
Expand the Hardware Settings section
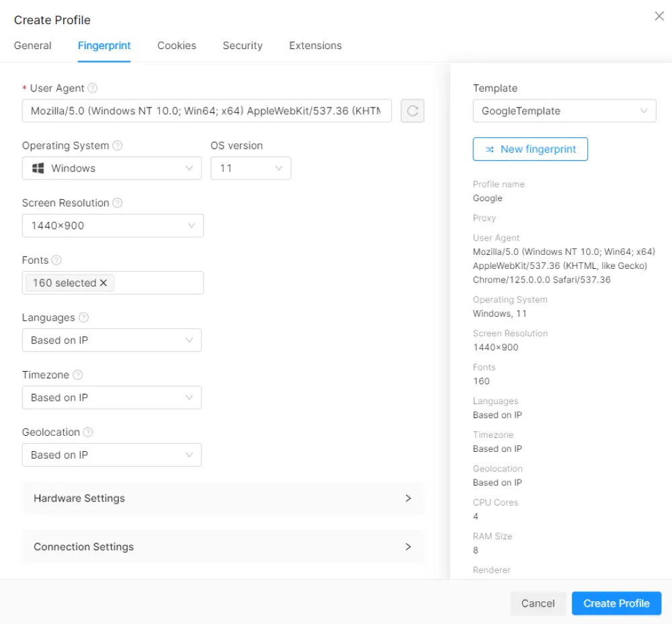pos(223,498)
